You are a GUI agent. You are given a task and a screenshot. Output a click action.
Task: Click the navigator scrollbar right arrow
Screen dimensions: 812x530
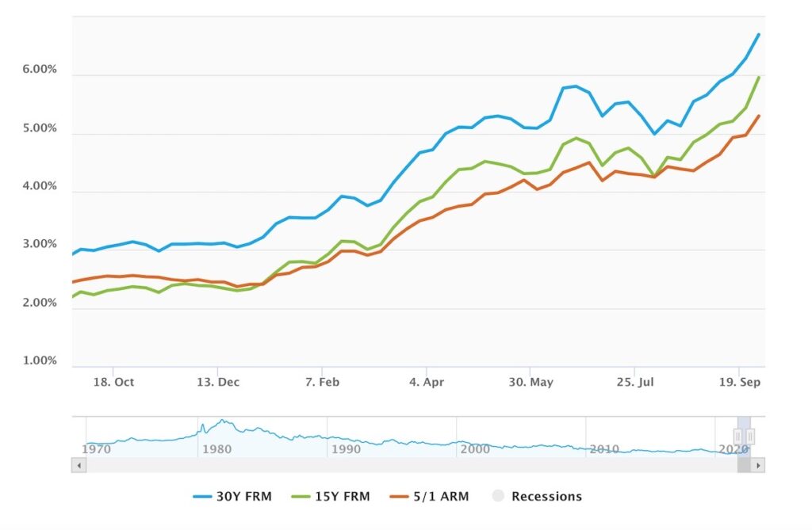(x=760, y=466)
